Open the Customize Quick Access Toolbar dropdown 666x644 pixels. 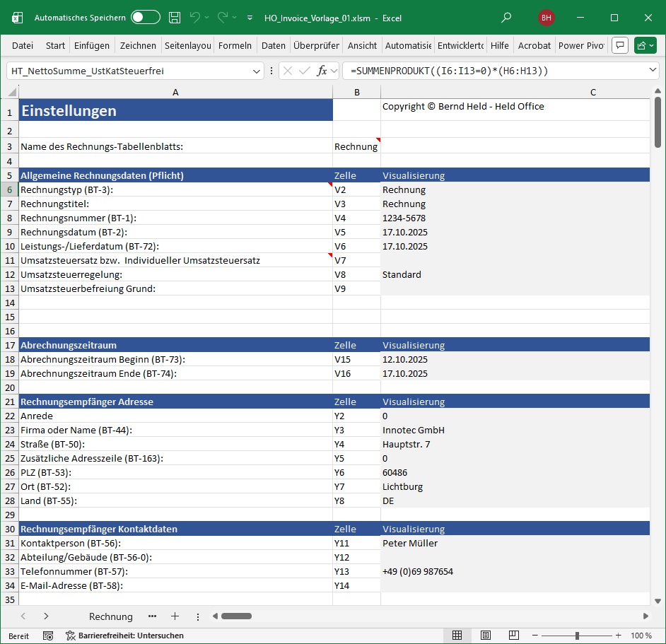point(250,18)
